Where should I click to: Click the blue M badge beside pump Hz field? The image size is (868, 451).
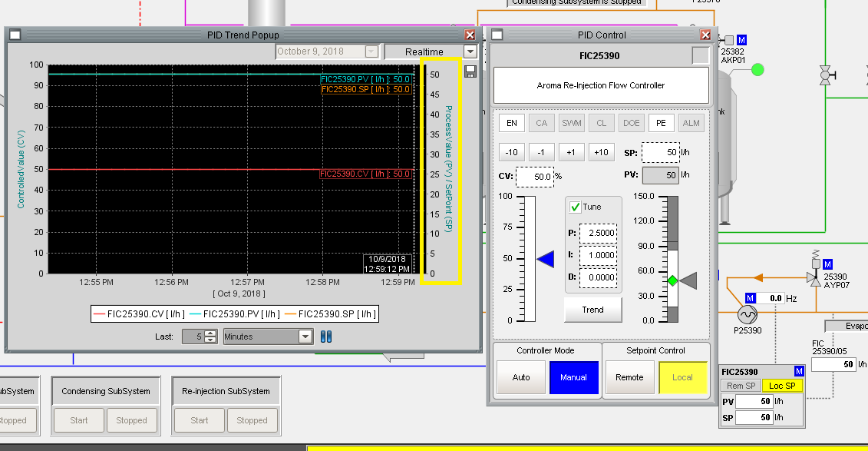pyautogui.click(x=751, y=298)
